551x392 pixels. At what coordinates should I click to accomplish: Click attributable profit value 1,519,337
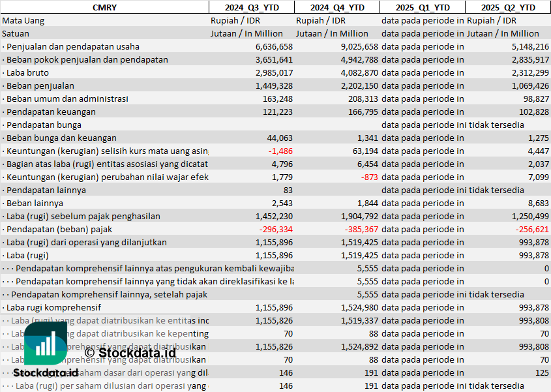pos(359,320)
